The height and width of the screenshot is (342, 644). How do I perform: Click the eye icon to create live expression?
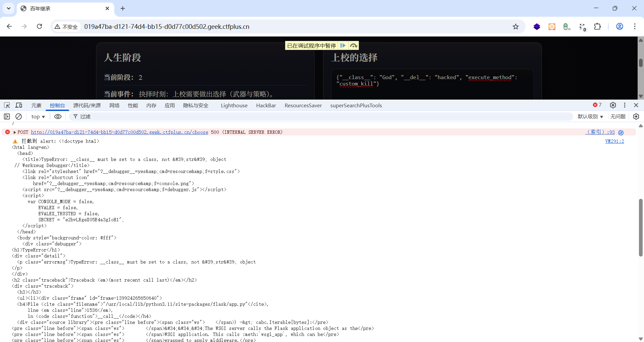click(x=58, y=116)
